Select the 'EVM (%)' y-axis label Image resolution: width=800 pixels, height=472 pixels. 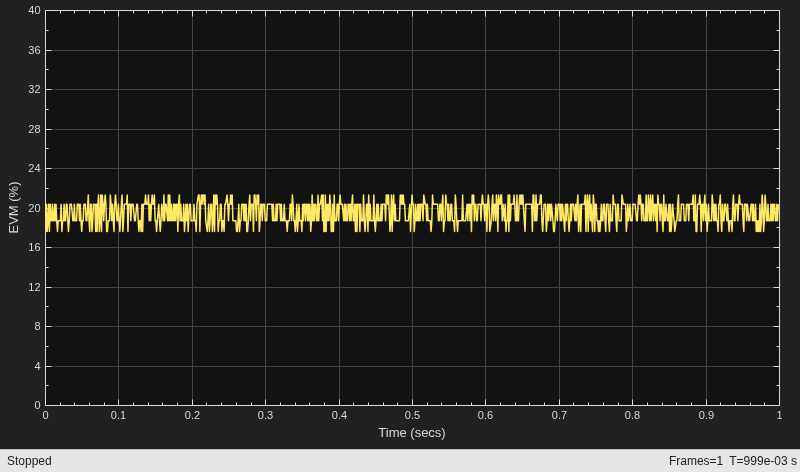point(14,208)
